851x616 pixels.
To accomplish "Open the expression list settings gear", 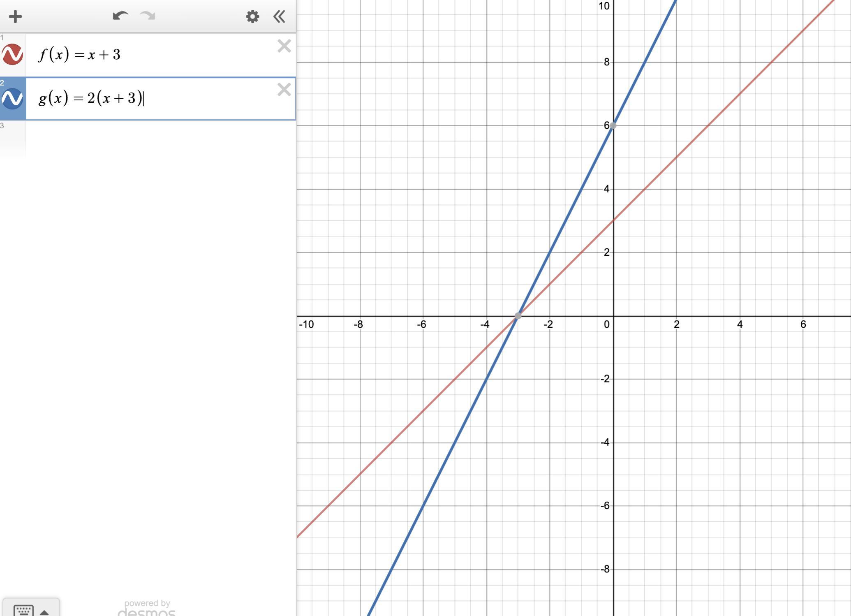I will coord(252,17).
